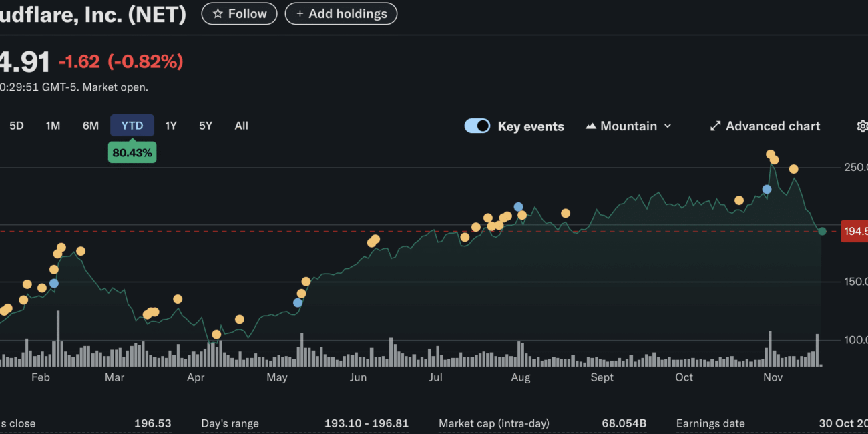Select the YTD range tab
This screenshot has height=434, width=868.
click(132, 126)
